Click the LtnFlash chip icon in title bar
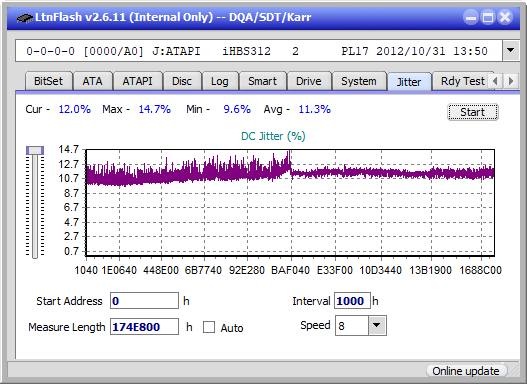The width and height of the screenshot is (527, 384). [x=25, y=17]
